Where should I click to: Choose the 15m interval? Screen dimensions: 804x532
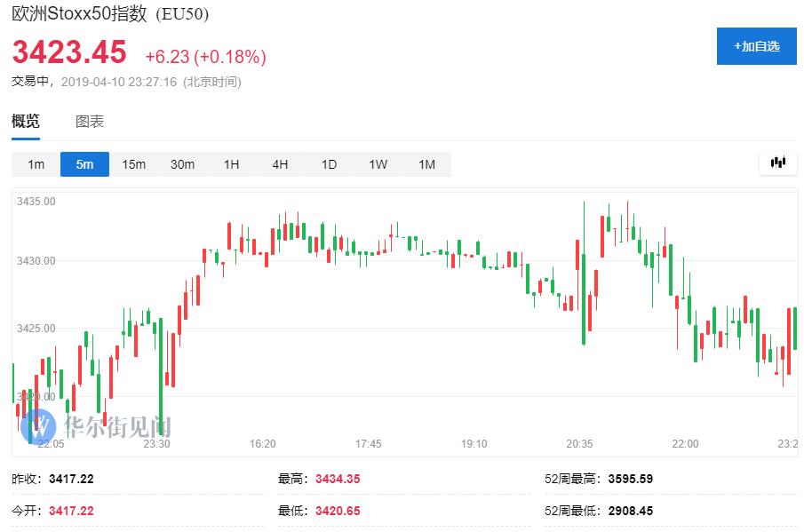pos(133,164)
